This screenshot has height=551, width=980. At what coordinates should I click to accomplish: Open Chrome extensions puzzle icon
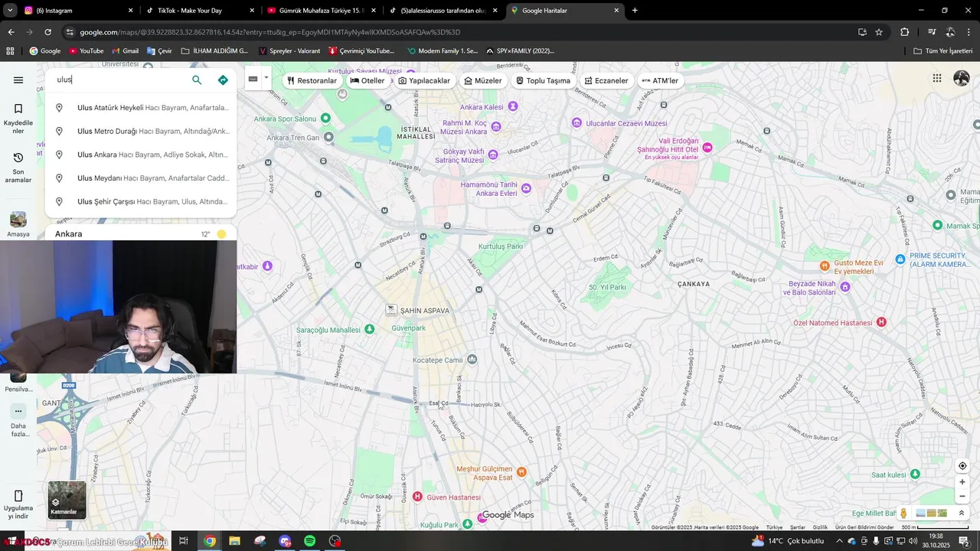904,32
